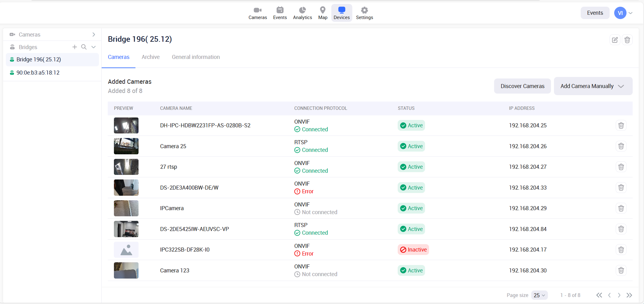Click the plus icon to add bridge
644x304 pixels.
75,47
